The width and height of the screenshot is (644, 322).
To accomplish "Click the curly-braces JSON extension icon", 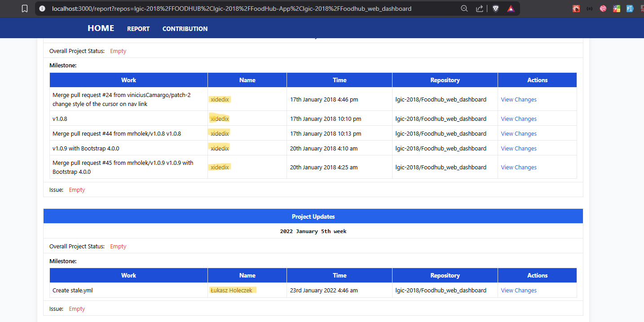I will 590,9.
